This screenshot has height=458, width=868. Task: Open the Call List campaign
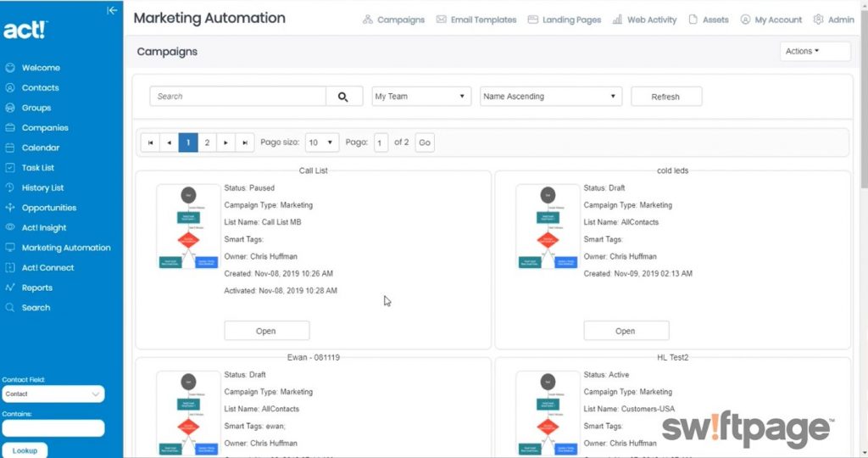267,331
